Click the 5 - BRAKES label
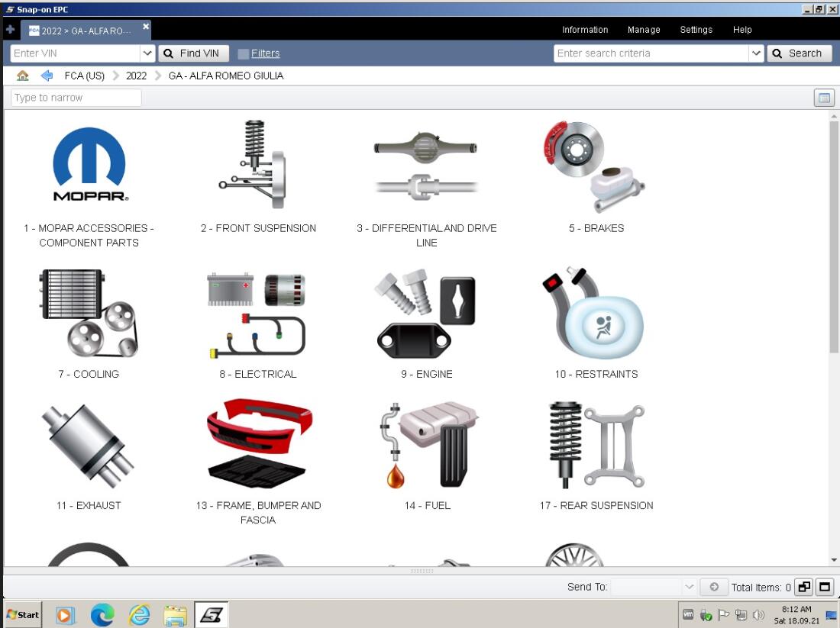840x628 pixels. pyautogui.click(x=596, y=228)
